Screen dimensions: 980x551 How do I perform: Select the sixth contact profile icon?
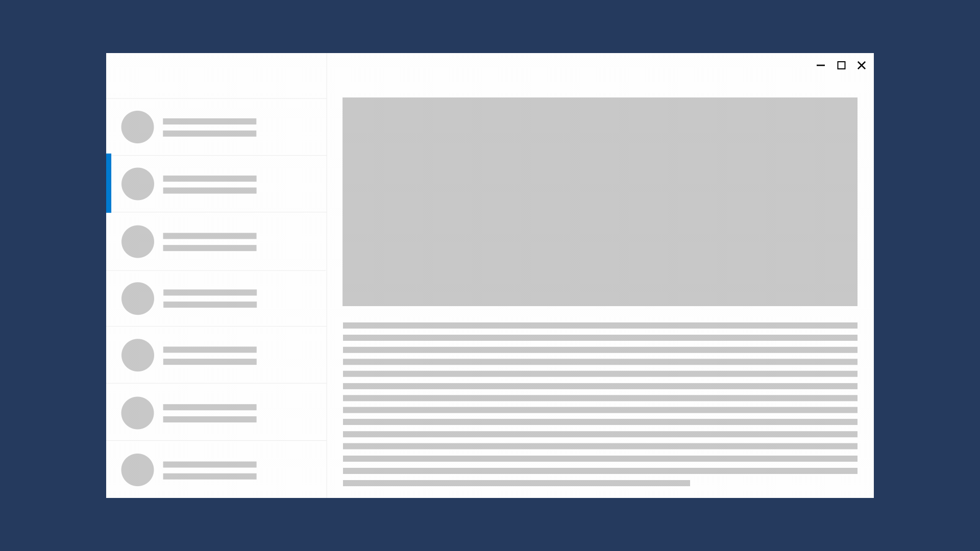137,412
